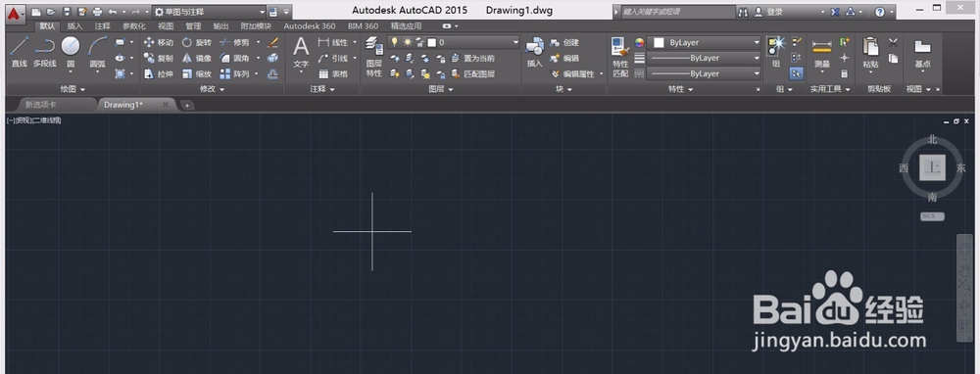Toggle the layer freeze sun icon
This screenshot has height=374, width=980.
407,42
